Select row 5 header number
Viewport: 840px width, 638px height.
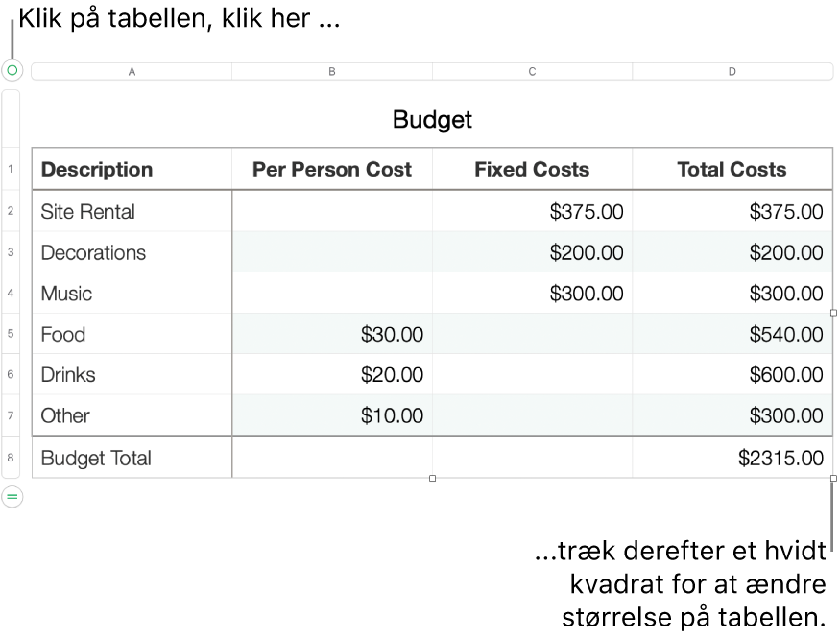coord(11,334)
